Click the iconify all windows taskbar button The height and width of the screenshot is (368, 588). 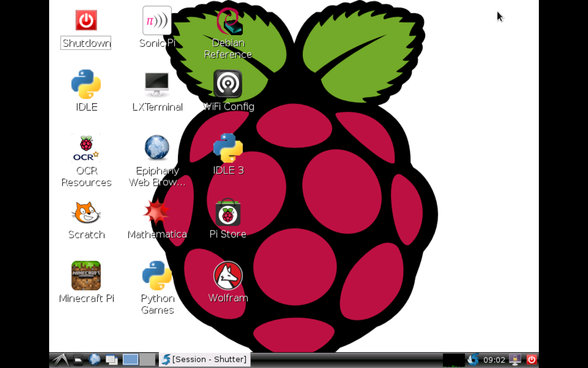[112, 360]
